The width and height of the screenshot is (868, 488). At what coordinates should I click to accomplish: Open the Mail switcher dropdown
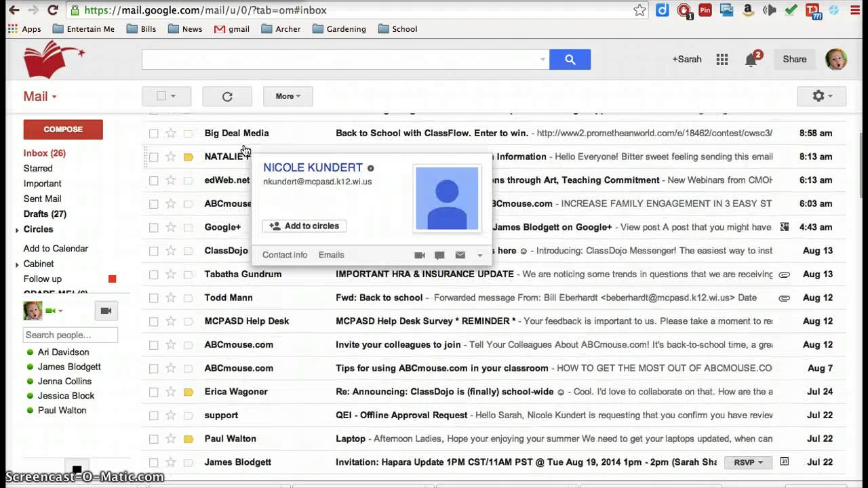[x=40, y=96]
